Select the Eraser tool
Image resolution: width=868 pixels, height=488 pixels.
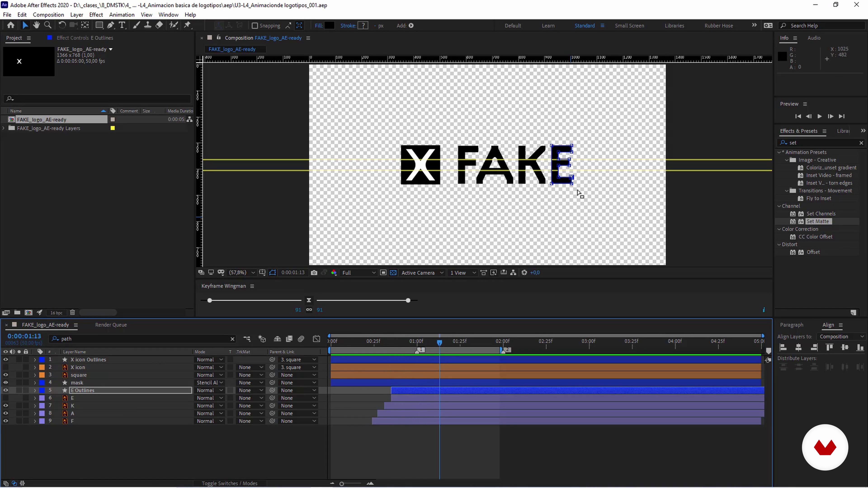pyautogui.click(x=159, y=25)
